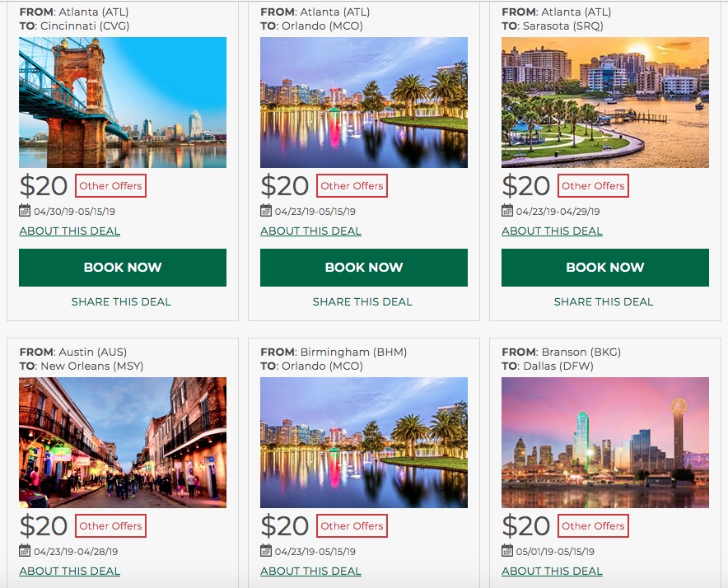Read About This Deal for Atlanta–Orlando
Image resolution: width=728 pixels, height=588 pixels.
pos(310,231)
